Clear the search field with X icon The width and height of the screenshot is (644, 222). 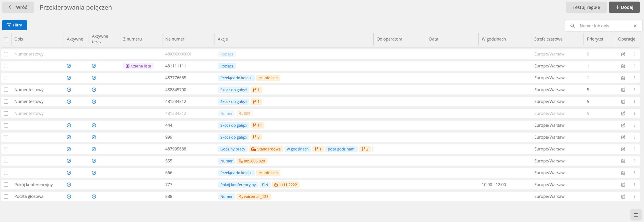[x=635, y=26]
